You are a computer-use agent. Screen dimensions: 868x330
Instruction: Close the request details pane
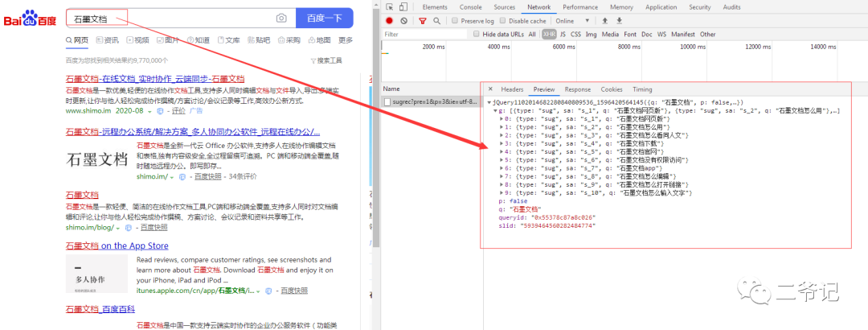point(490,89)
